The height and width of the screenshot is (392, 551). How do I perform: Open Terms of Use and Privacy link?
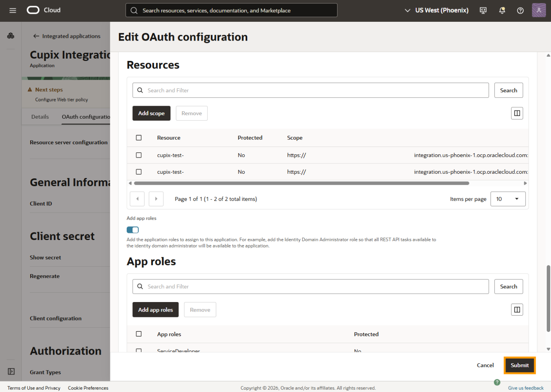[34, 388]
